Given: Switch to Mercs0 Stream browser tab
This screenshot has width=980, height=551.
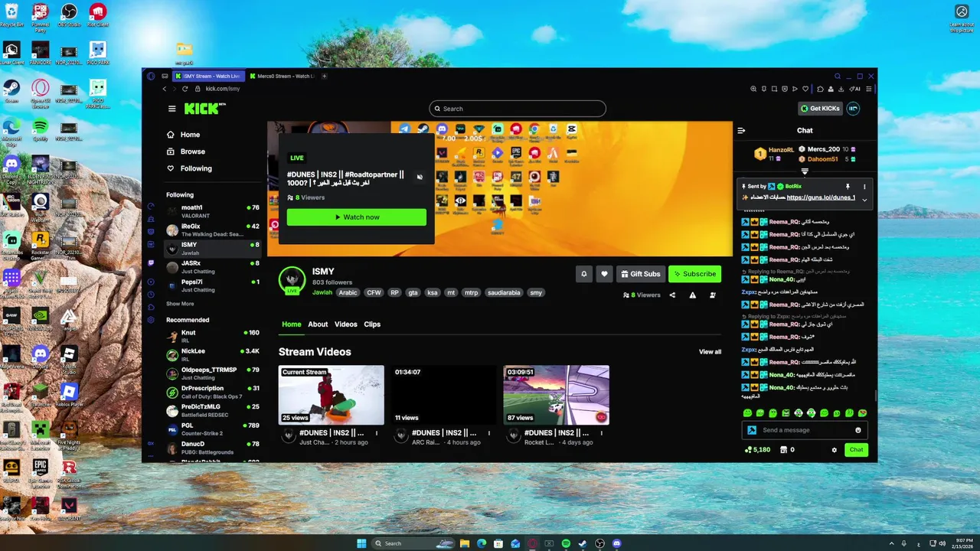Looking at the screenshot, I should pos(282,77).
